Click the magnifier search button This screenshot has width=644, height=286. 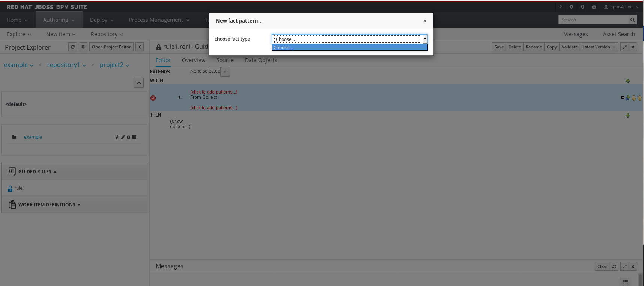[632, 20]
